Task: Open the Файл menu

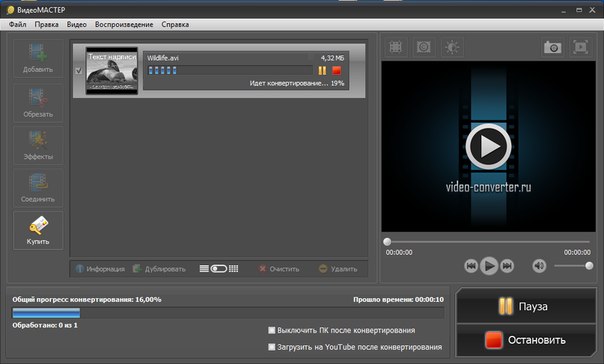Action: coord(18,24)
